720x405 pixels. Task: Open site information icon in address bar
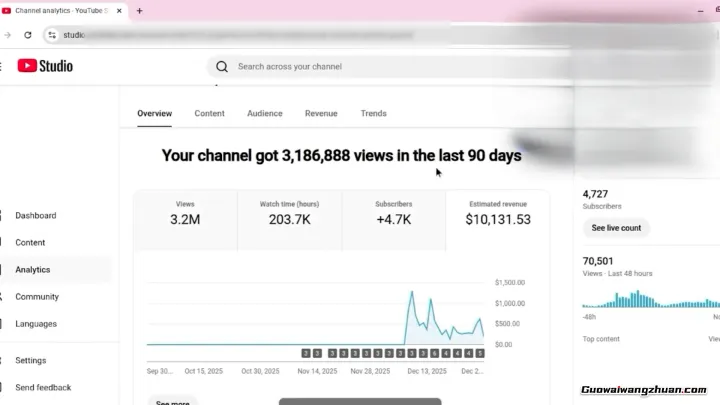(x=52, y=35)
